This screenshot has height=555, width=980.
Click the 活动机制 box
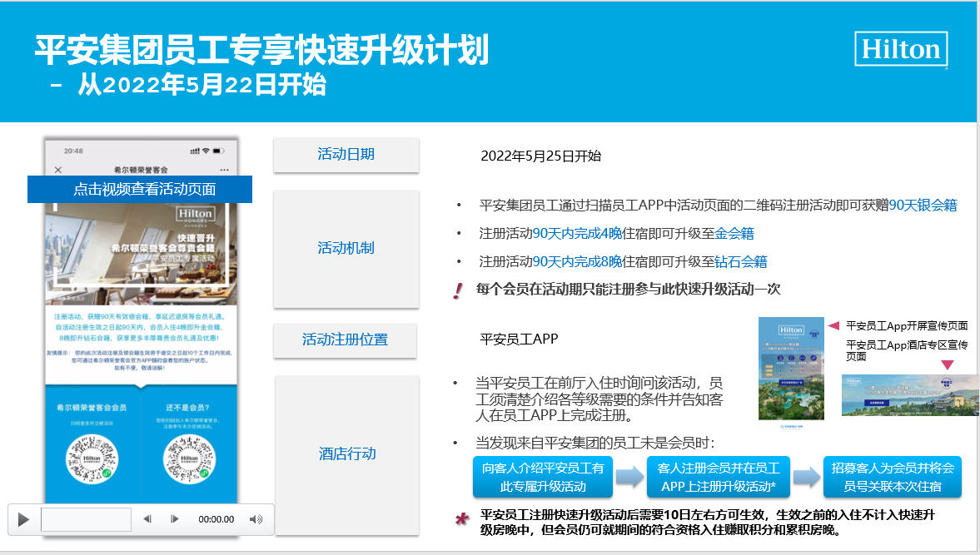click(x=346, y=249)
